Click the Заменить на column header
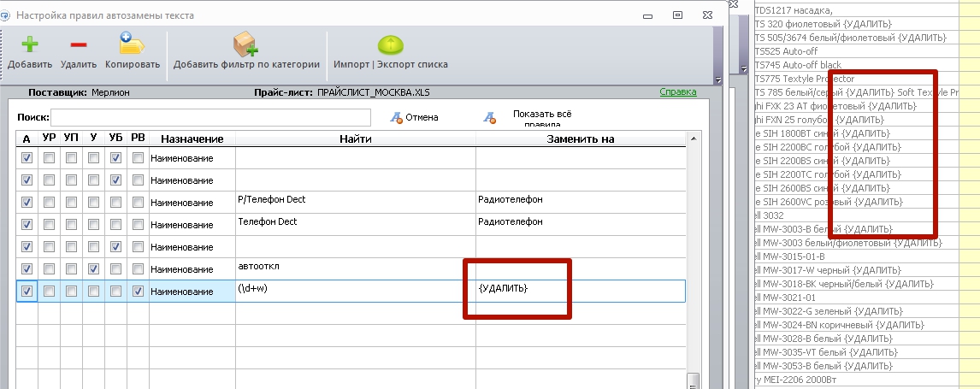The height and width of the screenshot is (389, 980). point(580,139)
